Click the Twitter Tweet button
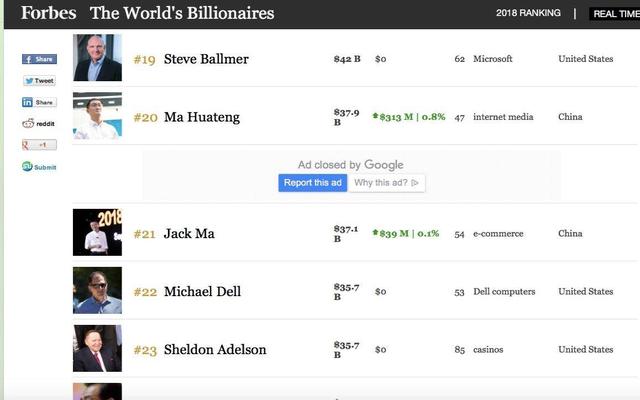This screenshot has height=400, width=640. pyautogui.click(x=39, y=80)
